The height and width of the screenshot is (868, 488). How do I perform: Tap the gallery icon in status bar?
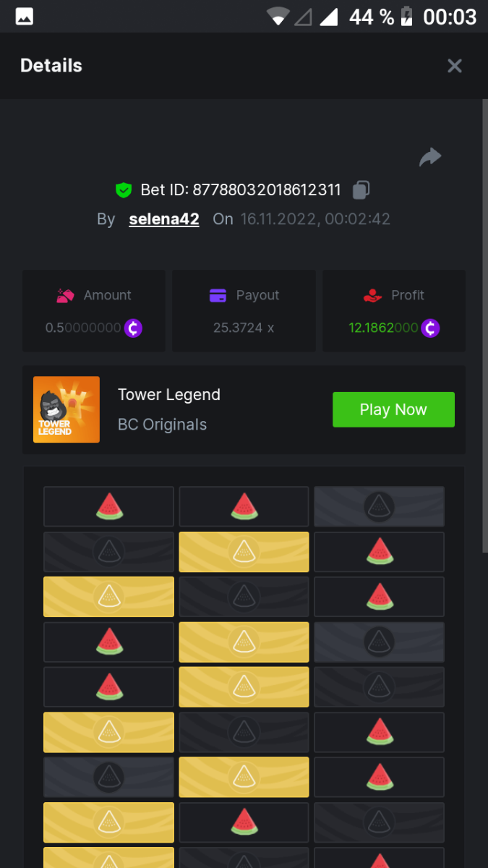(24, 16)
